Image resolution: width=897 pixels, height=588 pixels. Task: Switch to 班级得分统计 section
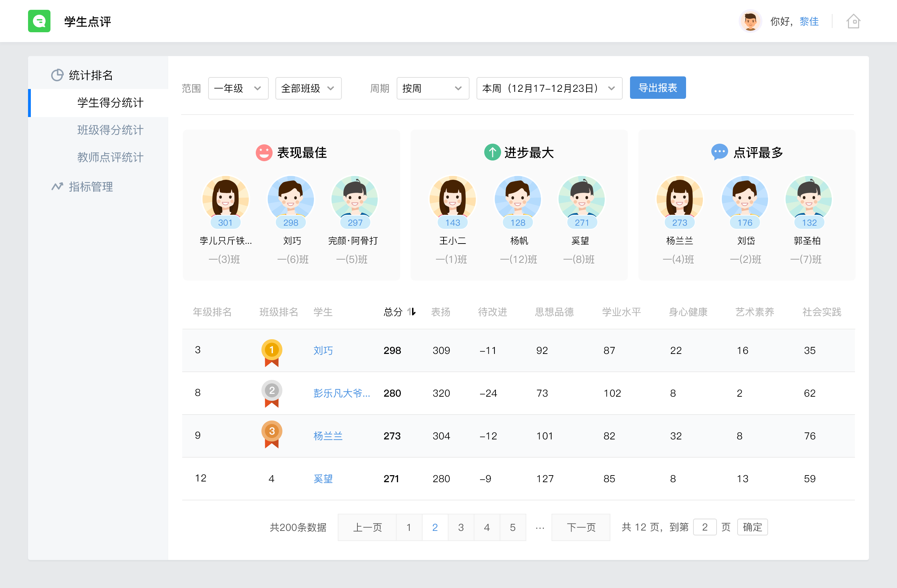[x=110, y=130]
